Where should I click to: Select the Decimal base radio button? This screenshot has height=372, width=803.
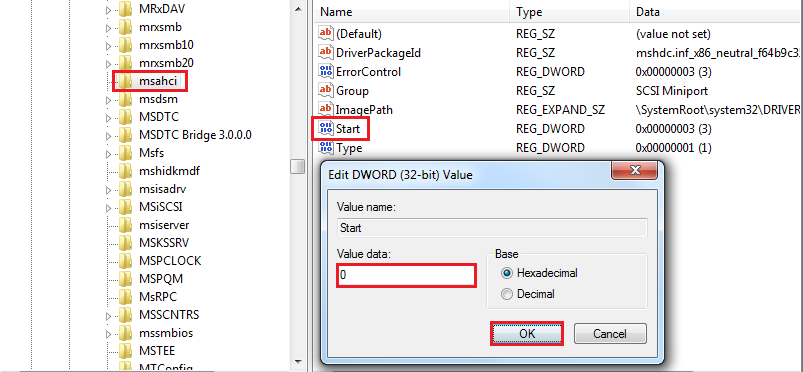[x=507, y=294]
